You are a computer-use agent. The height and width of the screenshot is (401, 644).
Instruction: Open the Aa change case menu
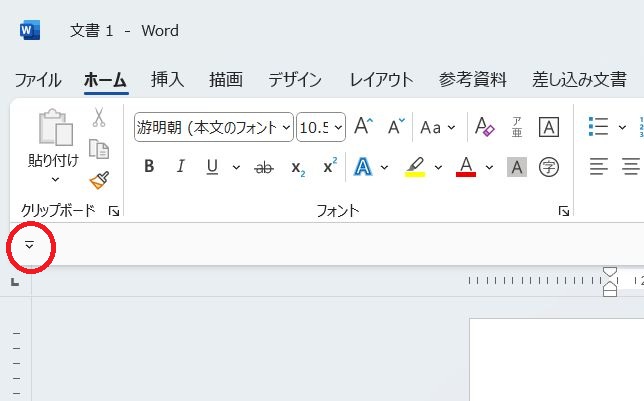tap(437, 127)
